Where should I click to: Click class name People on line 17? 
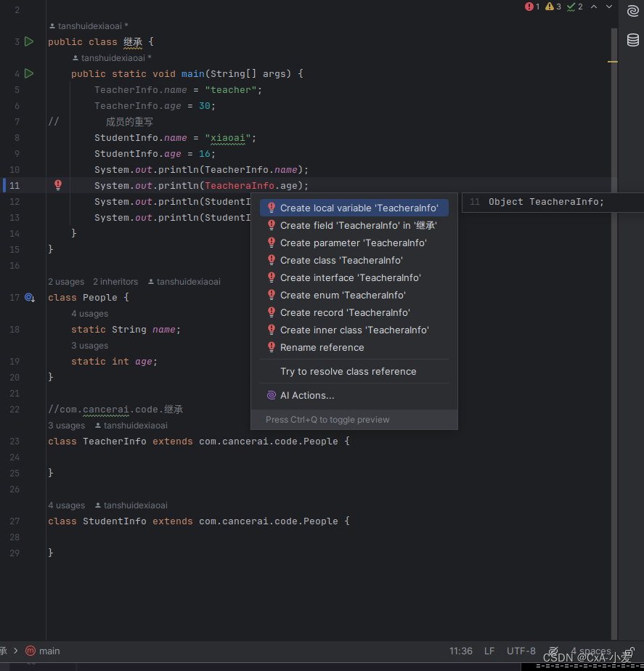(x=99, y=298)
